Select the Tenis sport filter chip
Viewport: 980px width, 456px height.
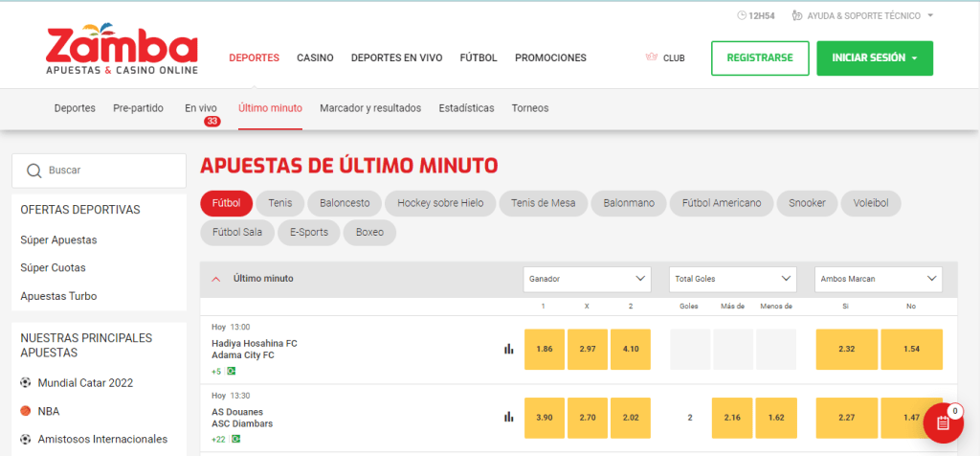pyautogui.click(x=280, y=203)
